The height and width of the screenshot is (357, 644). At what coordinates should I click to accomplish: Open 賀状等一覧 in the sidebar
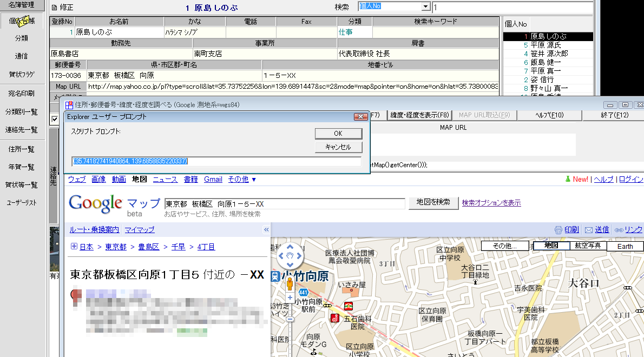pyautogui.click(x=22, y=184)
